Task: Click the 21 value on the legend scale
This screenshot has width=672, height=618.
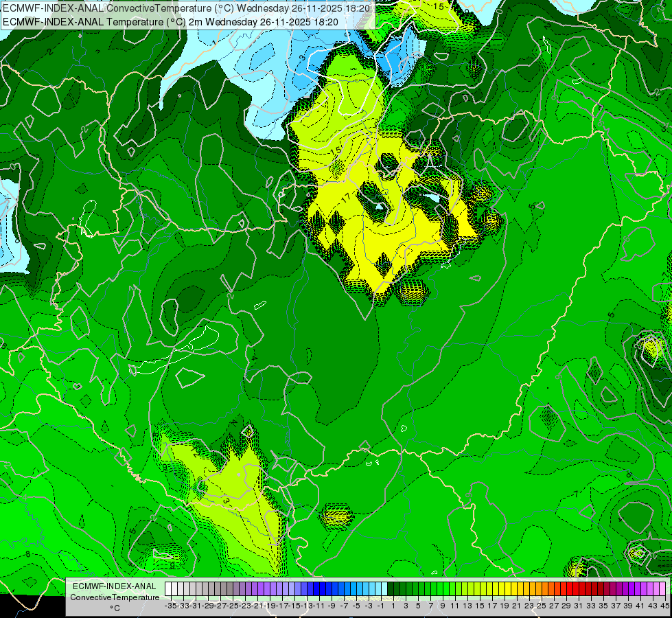Action: pos(516,606)
